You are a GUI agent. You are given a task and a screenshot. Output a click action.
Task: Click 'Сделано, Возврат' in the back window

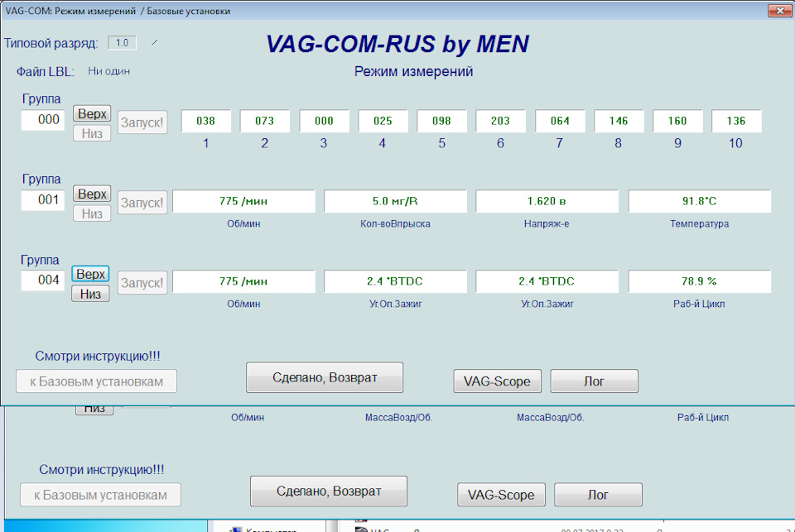pyautogui.click(x=329, y=491)
